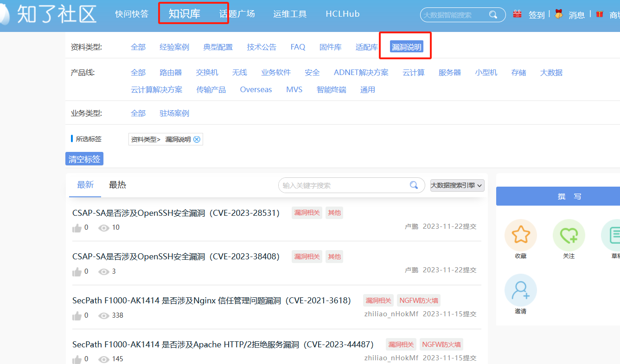This screenshot has height=364, width=620.
Task: Filter 产品线 by 安全
Action: pos(312,72)
